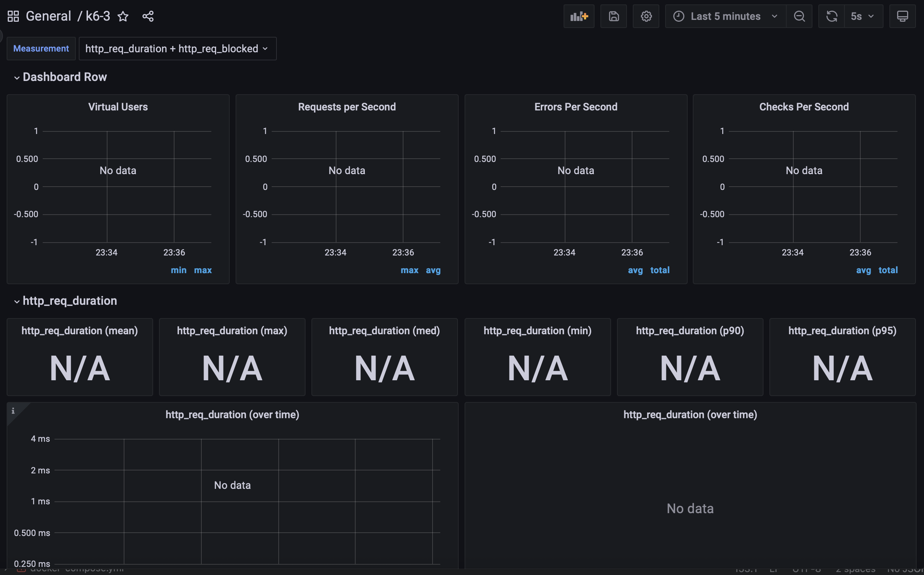Image resolution: width=924 pixels, height=575 pixels.
Task: Sort Virtual Users legend by min
Action: (x=178, y=271)
